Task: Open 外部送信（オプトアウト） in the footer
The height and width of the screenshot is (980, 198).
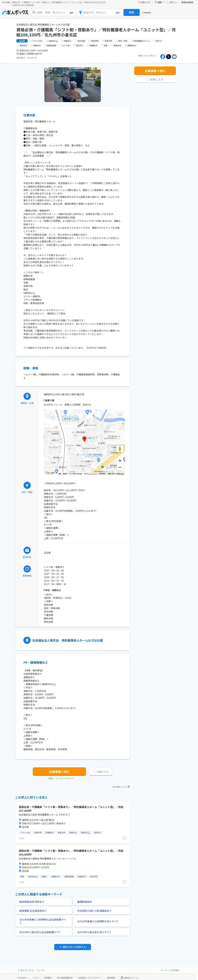Action: (90, 977)
